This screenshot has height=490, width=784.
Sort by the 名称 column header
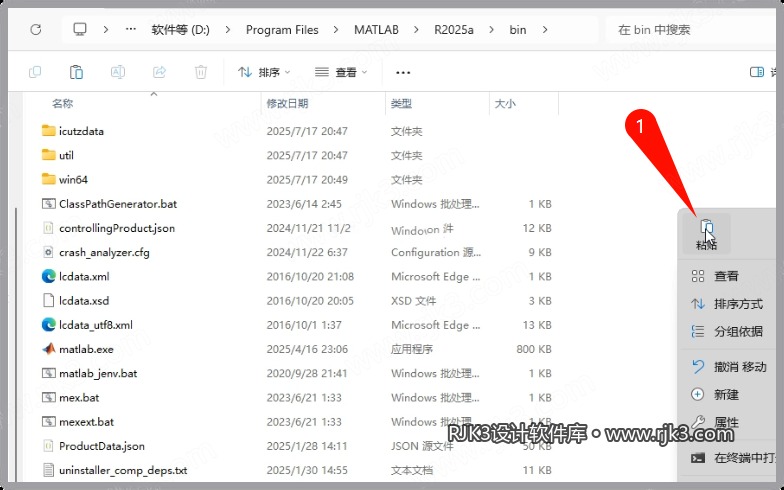coord(62,104)
